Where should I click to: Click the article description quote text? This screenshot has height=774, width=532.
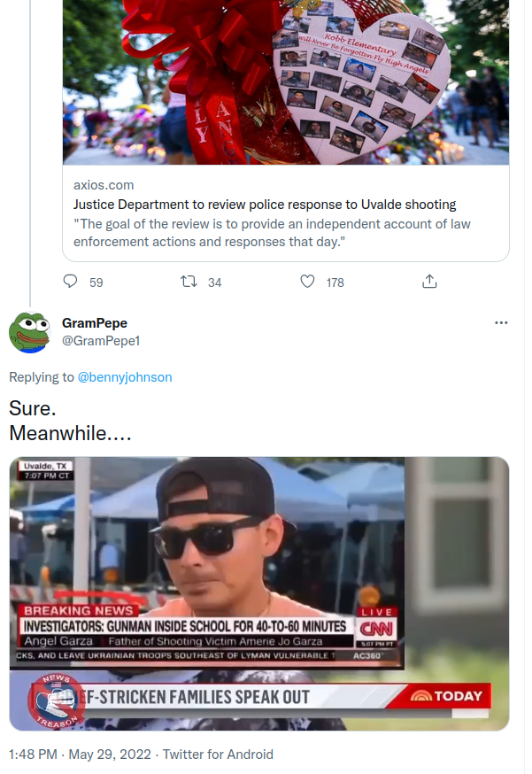tap(272, 233)
